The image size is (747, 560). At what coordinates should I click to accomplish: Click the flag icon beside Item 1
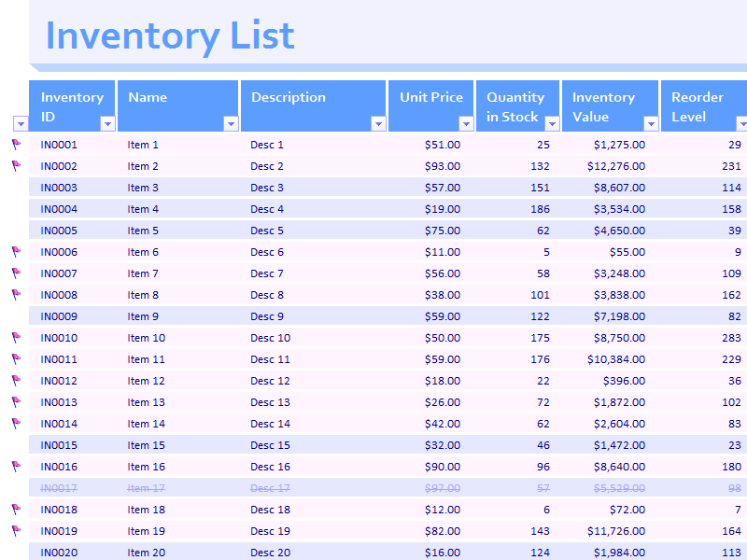tap(14, 145)
